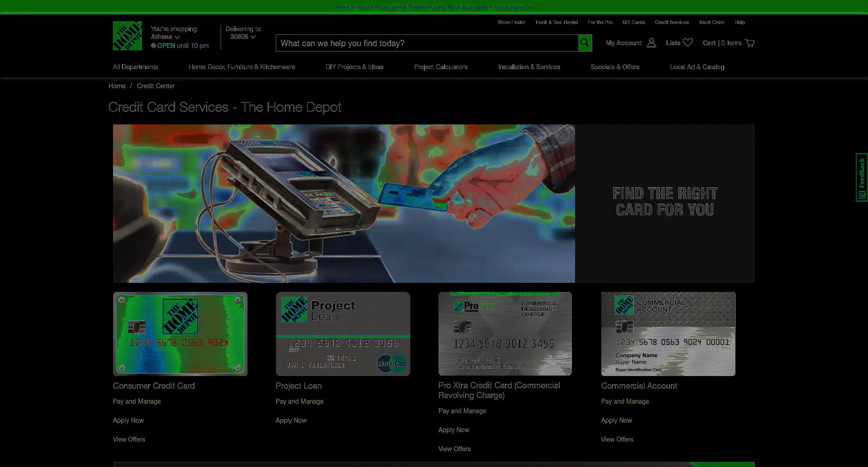Viewport: 868px width, 467px height.
Task: Click 'OPEN until 10 pm' store status
Action: (180, 46)
